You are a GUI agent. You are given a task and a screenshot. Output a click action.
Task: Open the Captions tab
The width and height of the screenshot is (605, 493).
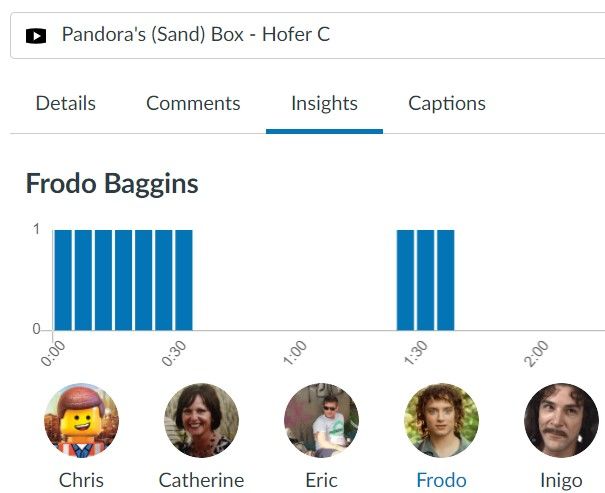point(447,103)
